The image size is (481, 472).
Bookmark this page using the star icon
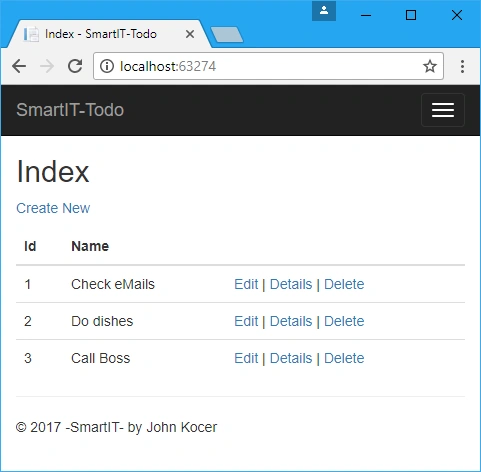pyautogui.click(x=430, y=66)
